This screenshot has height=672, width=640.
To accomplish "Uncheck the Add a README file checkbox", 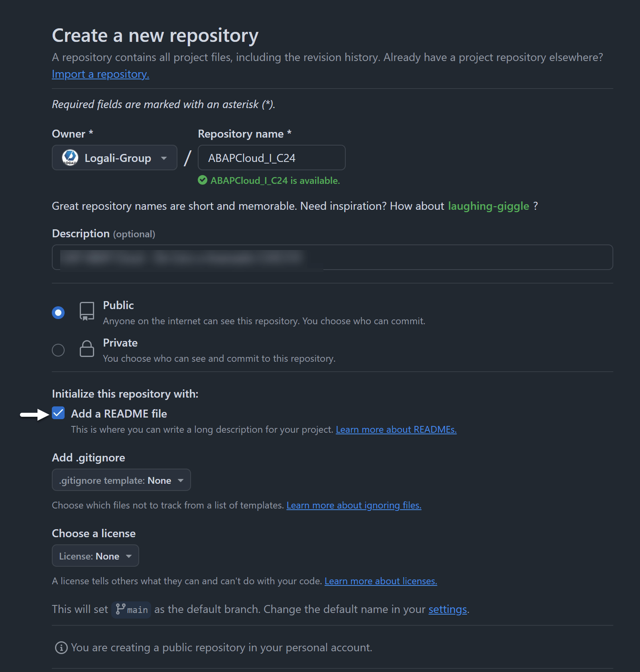I will pos(58,413).
